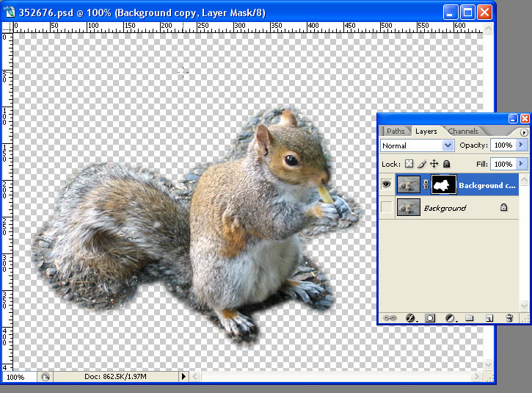Toggle Lock transparent pixels

coord(409,164)
